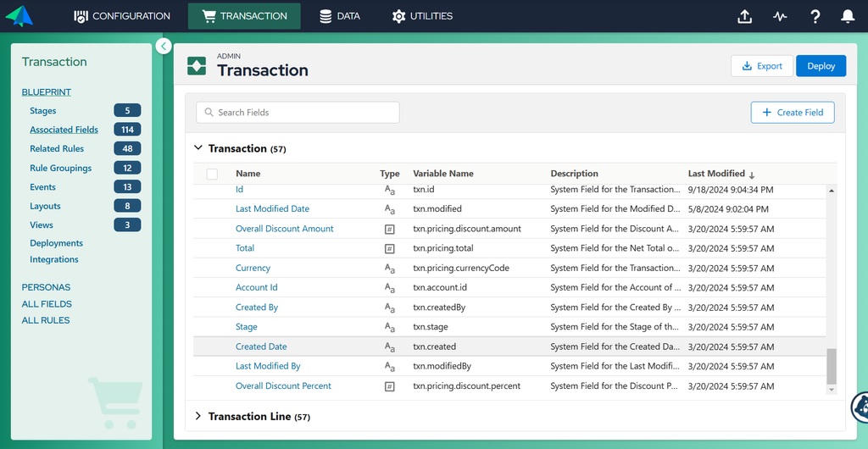The image size is (868, 449).
Task: Open the upload icon in top bar
Action: pyautogui.click(x=745, y=17)
